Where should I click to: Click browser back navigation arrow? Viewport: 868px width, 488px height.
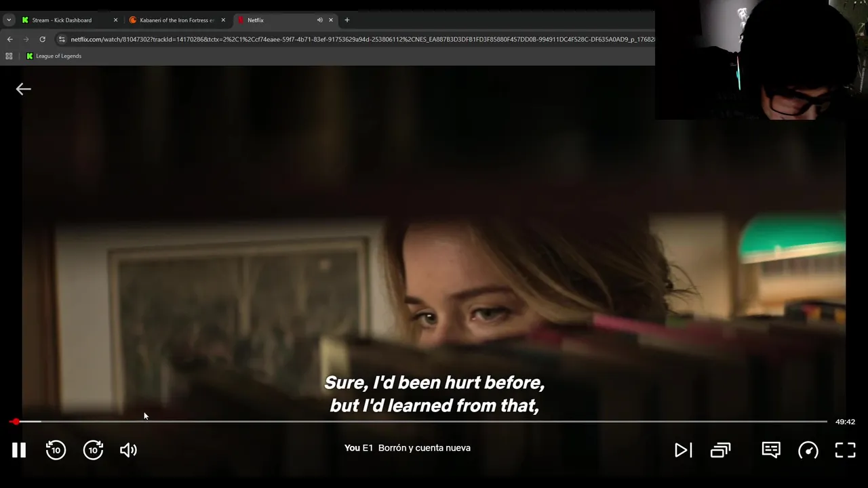click(x=10, y=39)
